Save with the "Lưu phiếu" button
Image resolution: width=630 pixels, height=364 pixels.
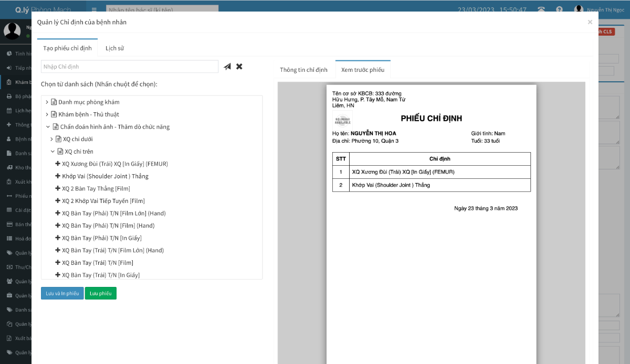pyautogui.click(x=100, y=293)
